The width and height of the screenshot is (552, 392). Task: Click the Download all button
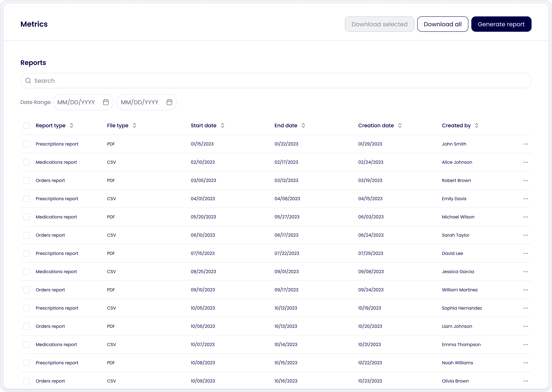(443, 24)
